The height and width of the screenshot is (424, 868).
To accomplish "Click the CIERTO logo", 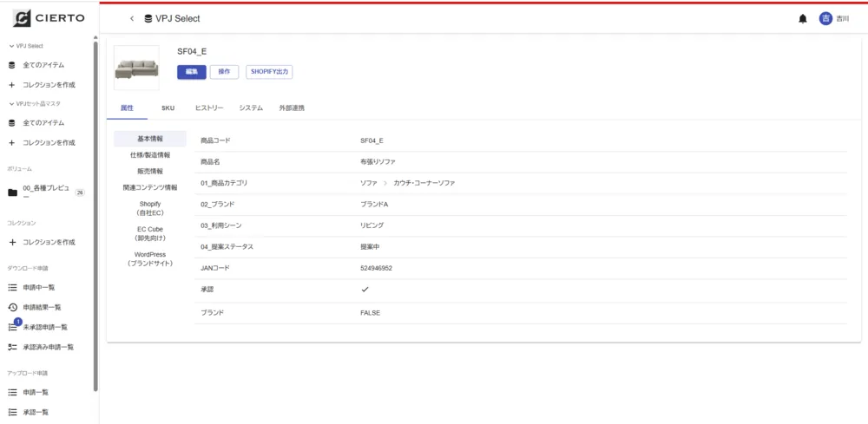I will 49,18.
